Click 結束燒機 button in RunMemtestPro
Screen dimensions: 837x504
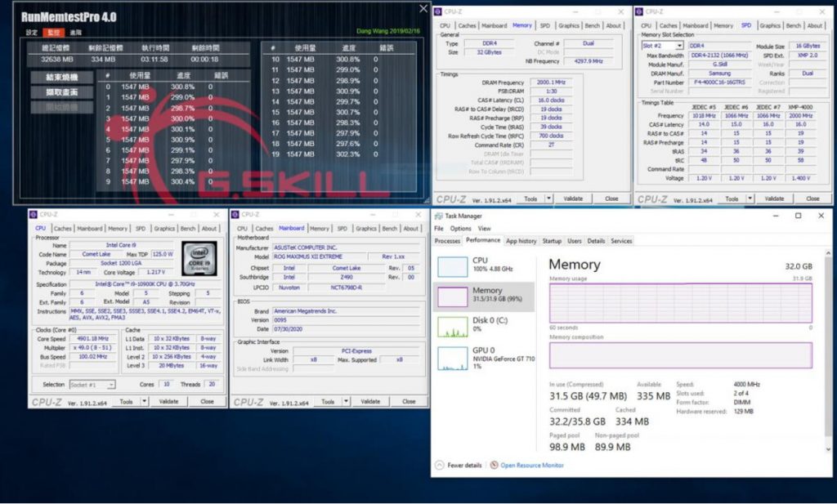tap(61, 78)
